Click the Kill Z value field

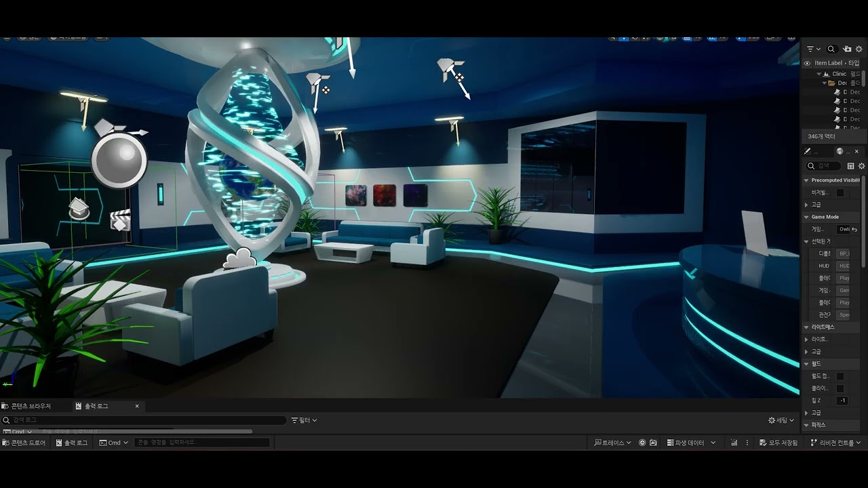pyautogui.click(x=842, y=401)
